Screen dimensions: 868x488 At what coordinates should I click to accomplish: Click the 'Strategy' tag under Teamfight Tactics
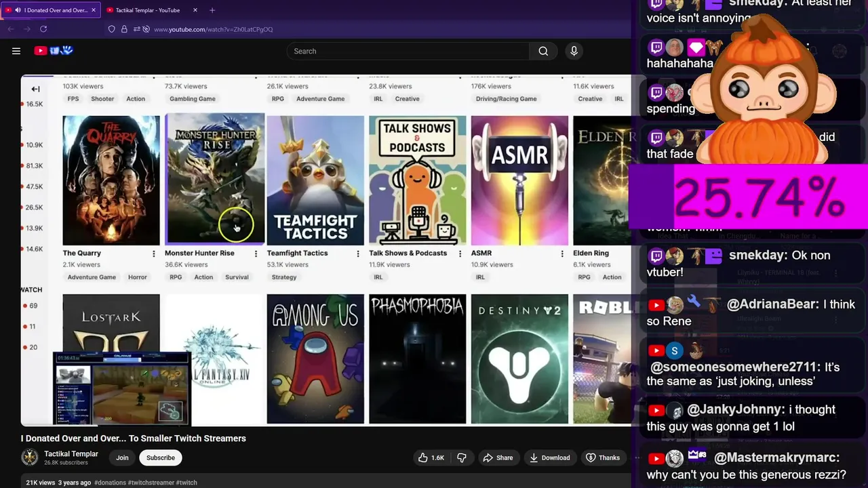pos(284,277)
